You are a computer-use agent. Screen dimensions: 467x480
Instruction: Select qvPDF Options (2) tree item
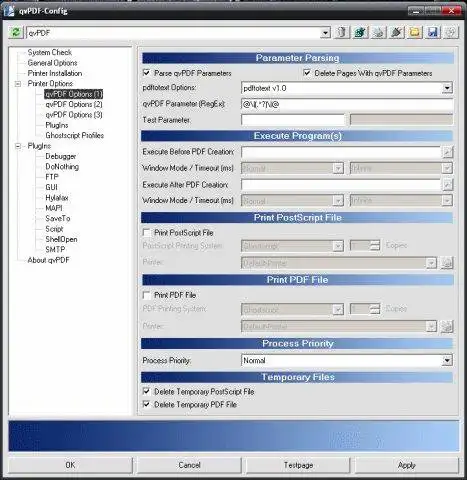[x=74, y=104]
